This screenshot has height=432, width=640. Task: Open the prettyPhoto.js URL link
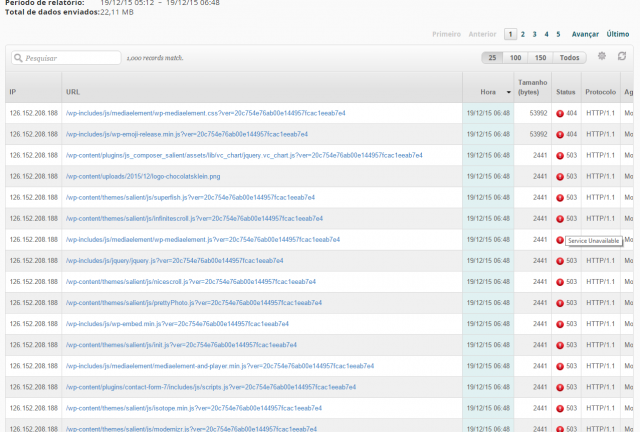point(193,303)
